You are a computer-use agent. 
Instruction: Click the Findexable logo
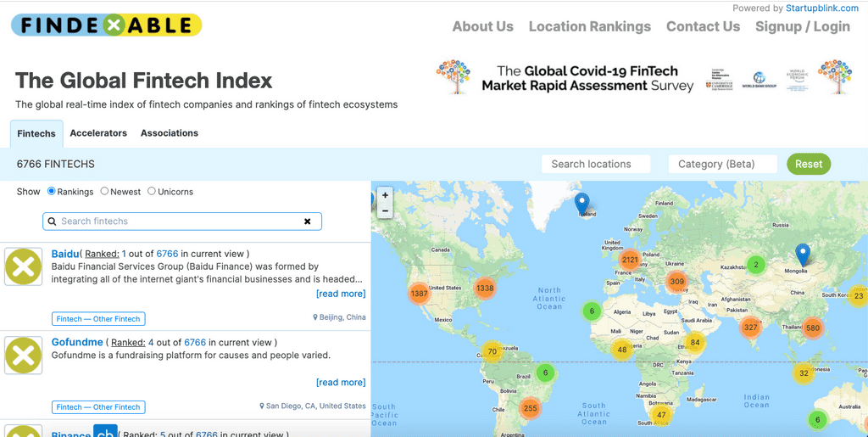point(107,25)
